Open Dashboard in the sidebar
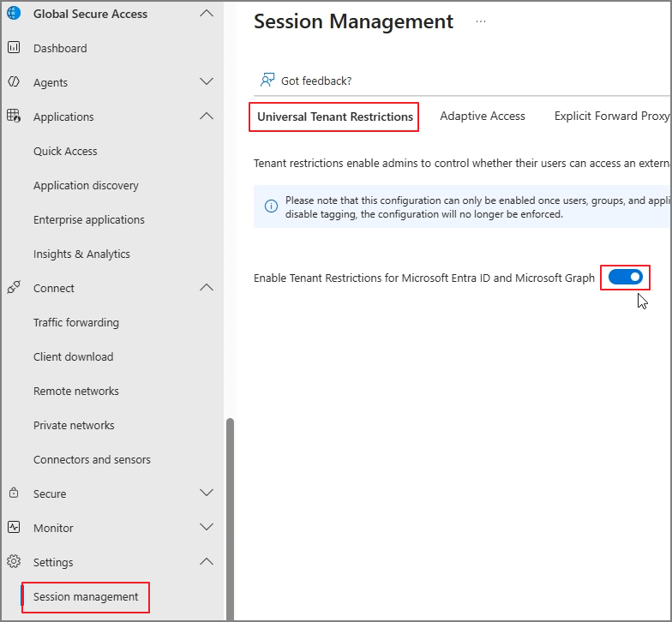This screenshot has width=672, height=622. tap(60, 48)
